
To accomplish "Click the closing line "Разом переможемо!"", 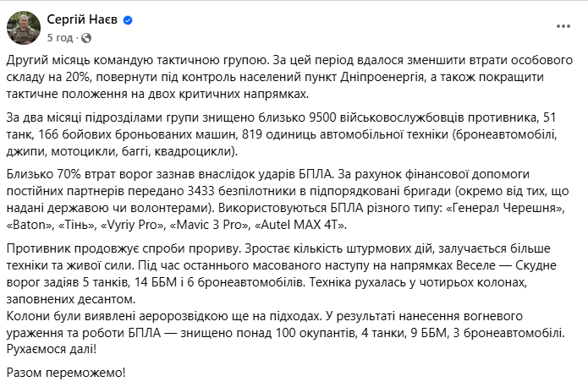I will point(63,371).
